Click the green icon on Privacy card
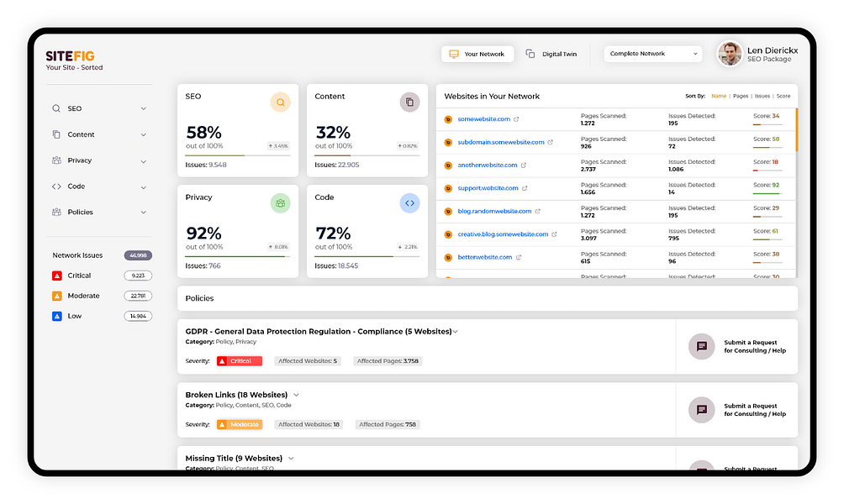This screenshot has height=504, width=844. [281, 203]
